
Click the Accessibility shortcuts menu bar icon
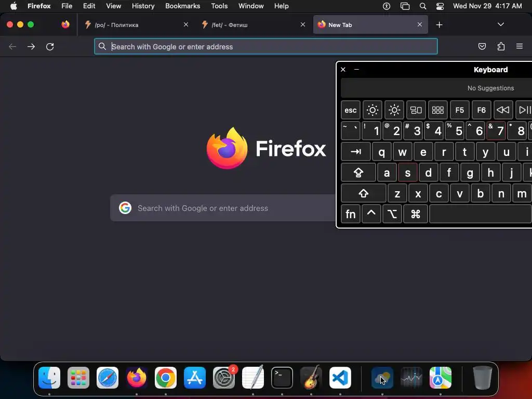click(387, 6)
